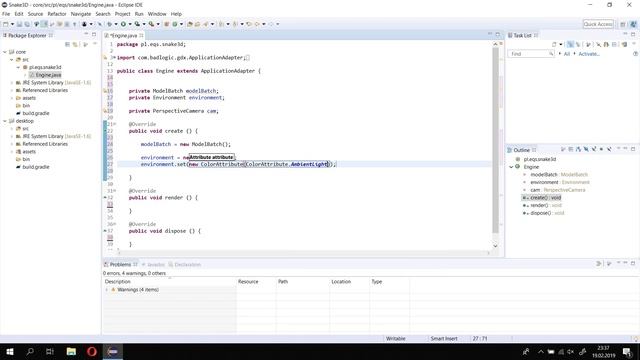Click the Open Perspective icon near Quick Access
640x360 pixels.
(622, 24)
